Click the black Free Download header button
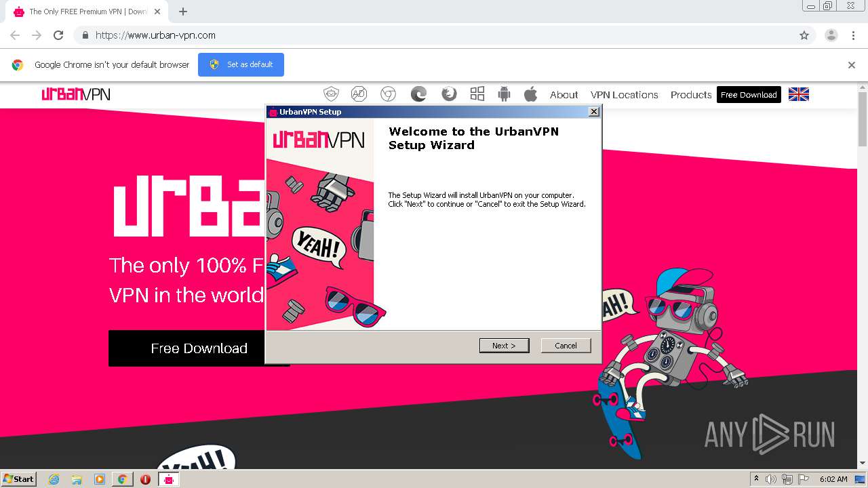Image resolution: width=868 pixels, height=488 pixels. 749,95
